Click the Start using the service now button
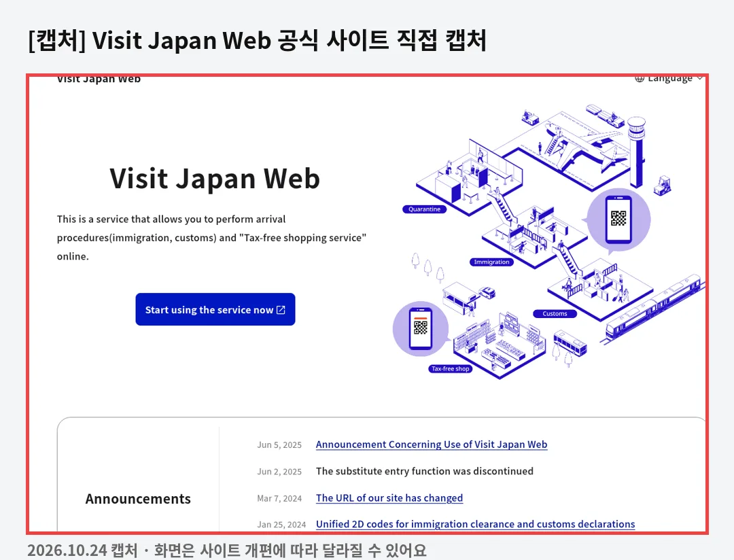This screenshot has height=560, width=734. tap(215, 309)
